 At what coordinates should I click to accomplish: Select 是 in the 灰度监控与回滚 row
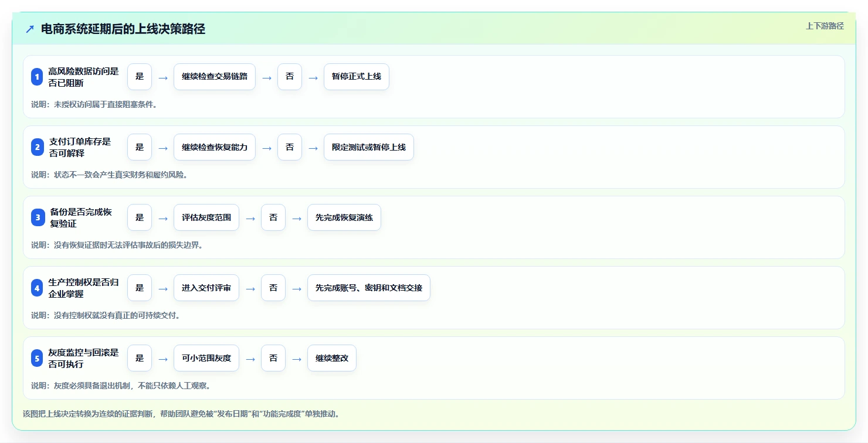(x=140, y=358)
